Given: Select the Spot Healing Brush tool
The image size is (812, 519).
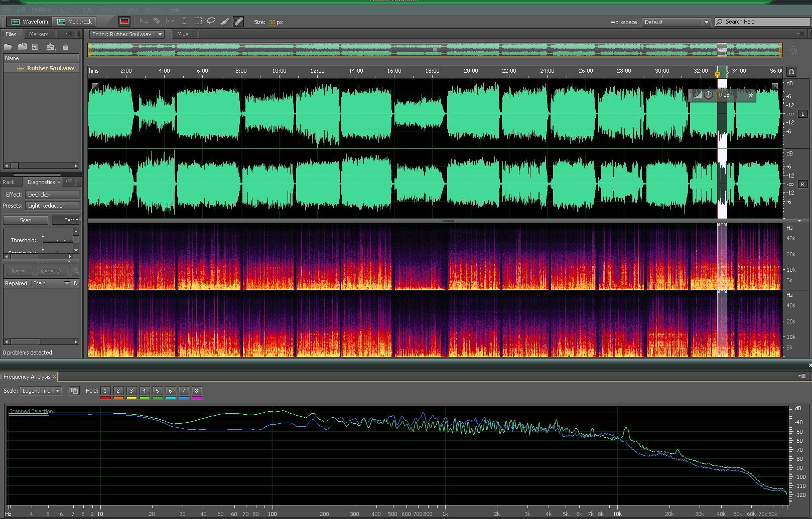Looking at the screenshot, I should coord(238,22).
